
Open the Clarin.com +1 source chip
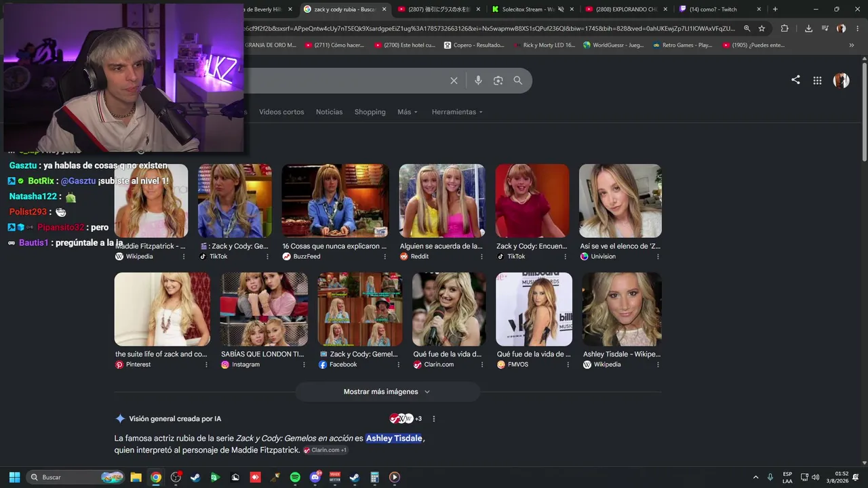click(x=325, y=450)
